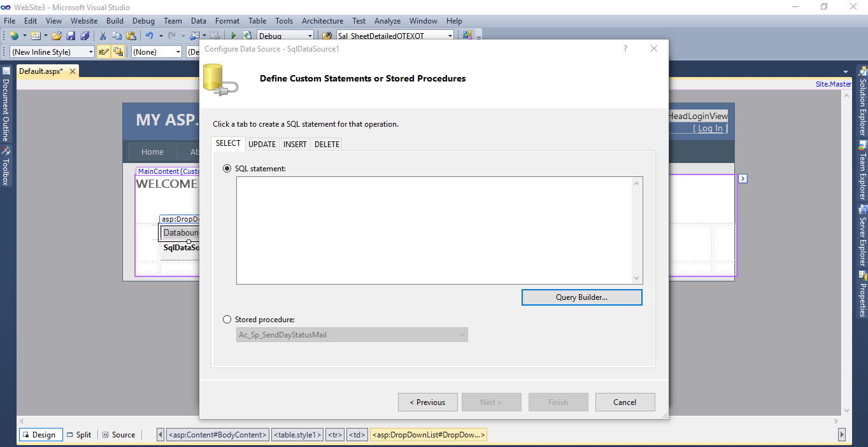Switch to the UPDATE tab
Viewport: 868px width, 447px height.
coord(262,144)
